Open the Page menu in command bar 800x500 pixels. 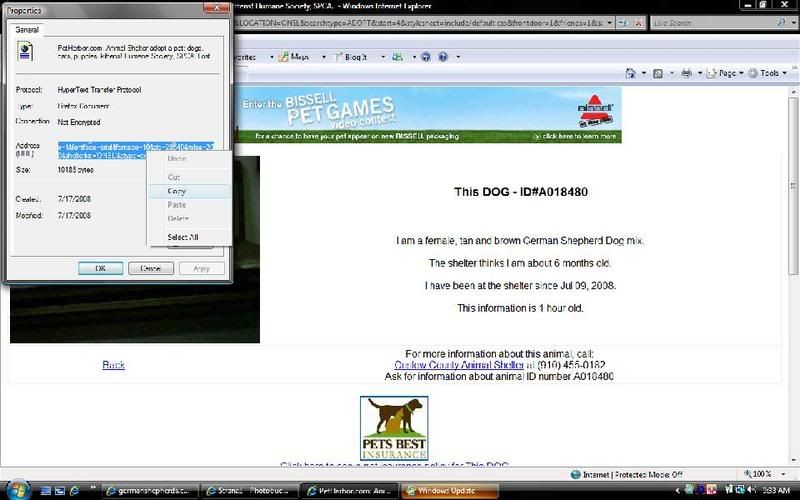click(x=726, y=73)
